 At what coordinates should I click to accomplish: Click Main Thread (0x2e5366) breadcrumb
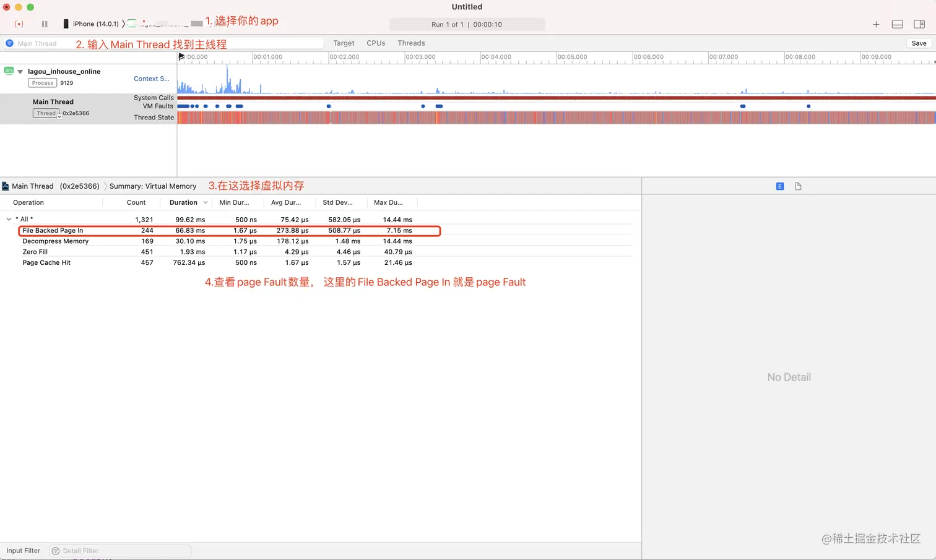55,186
